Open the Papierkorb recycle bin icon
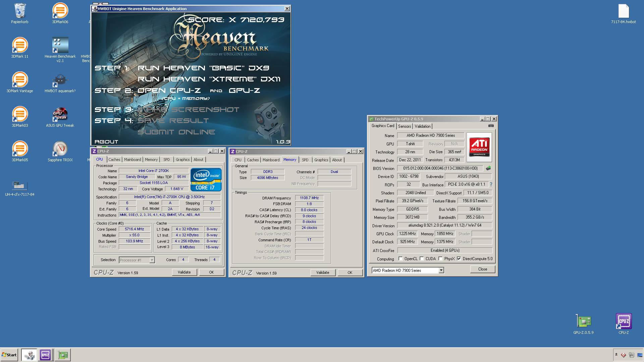Viewport: 644px width, 362px height. pos(20,13)
